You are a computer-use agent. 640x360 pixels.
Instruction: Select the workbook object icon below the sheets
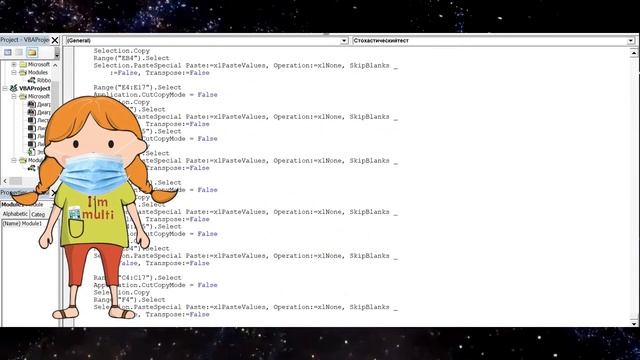pos(31,152)
